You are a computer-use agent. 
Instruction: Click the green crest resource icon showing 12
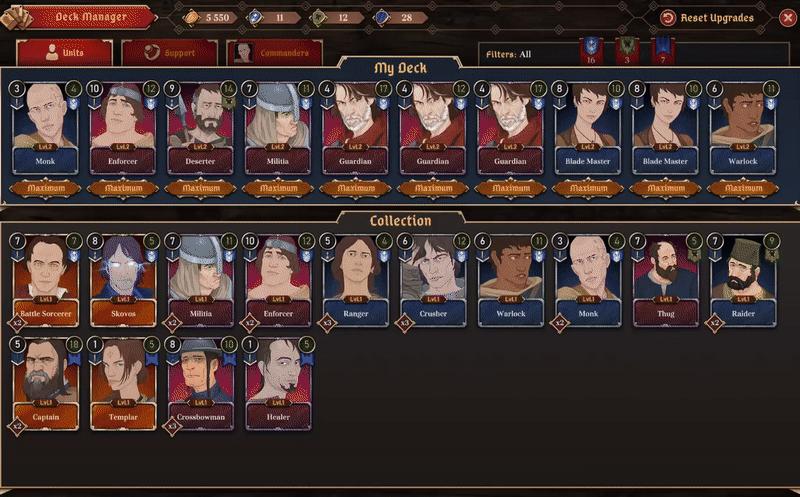(318, 17)
